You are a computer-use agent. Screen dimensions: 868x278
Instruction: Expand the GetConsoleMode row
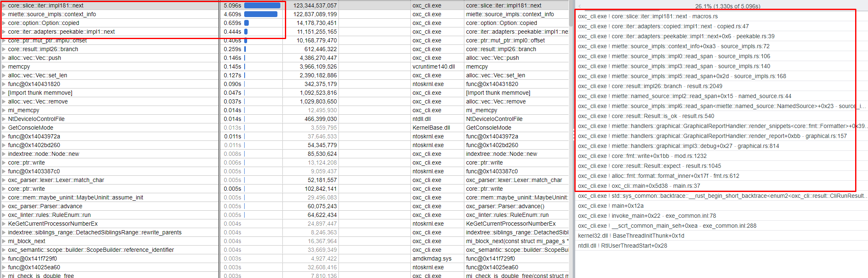click(4, 128)
